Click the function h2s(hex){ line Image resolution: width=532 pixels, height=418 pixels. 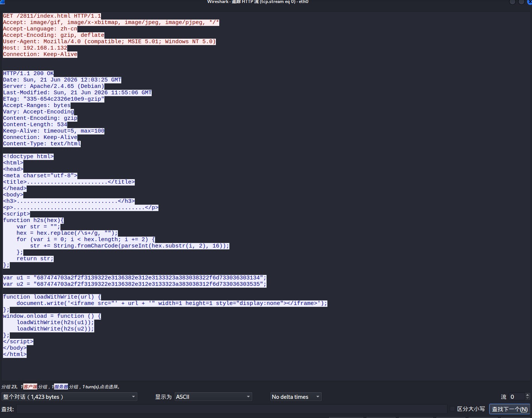pyautogui.click(x=33, y=220)
